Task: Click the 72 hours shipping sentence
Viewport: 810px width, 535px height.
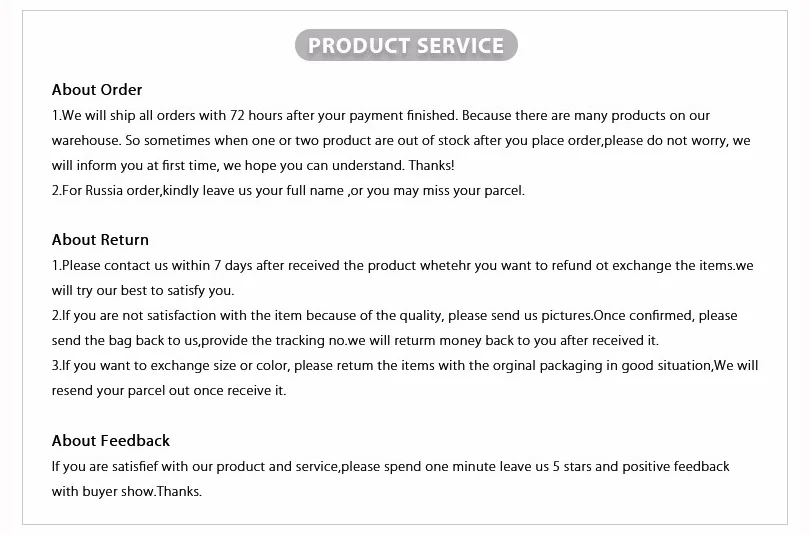Action: tap(381, 115)
